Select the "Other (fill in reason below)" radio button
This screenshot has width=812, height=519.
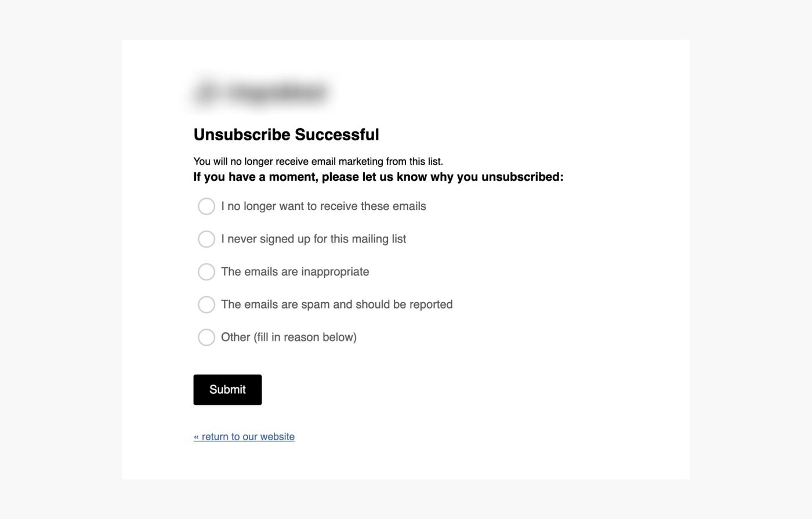click(206, 337)
